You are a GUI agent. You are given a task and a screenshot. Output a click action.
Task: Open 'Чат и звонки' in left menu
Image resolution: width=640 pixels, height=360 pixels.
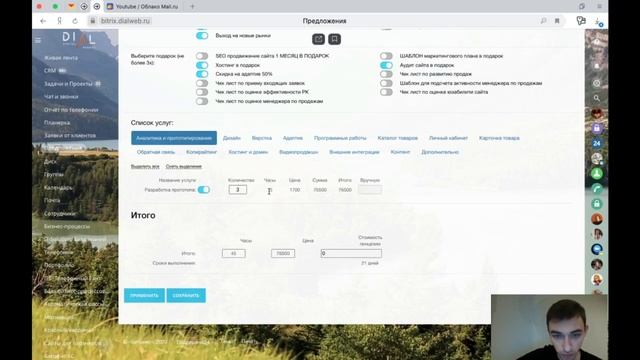coord(61,97)
